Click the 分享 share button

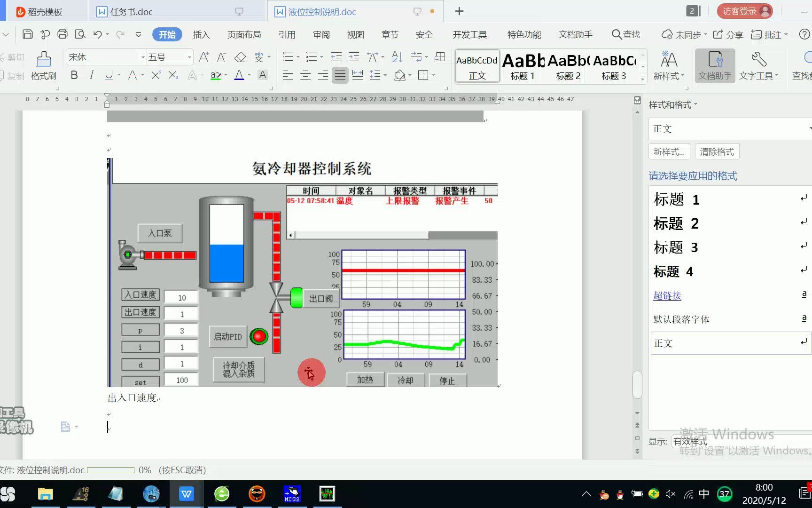[728, 34]
